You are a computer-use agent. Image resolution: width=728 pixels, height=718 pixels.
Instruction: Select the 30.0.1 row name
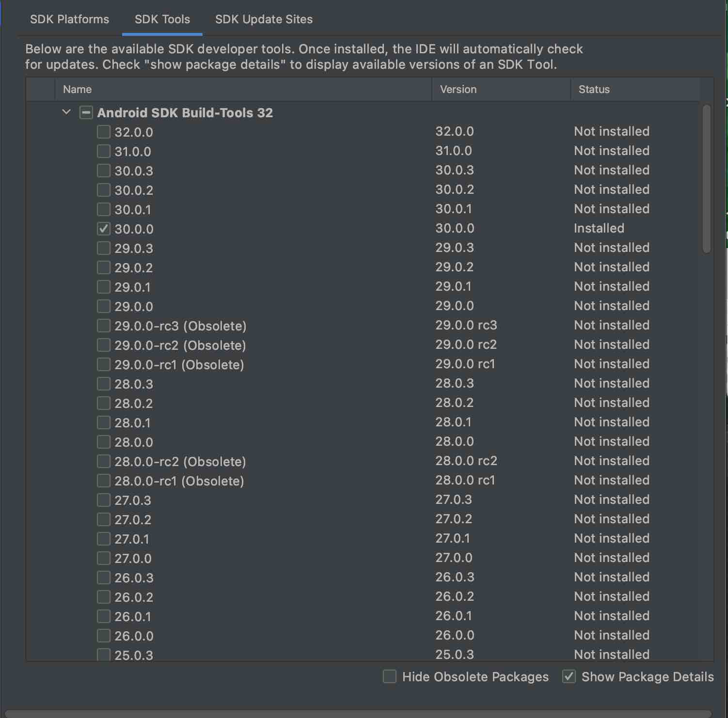pos(133,210)
